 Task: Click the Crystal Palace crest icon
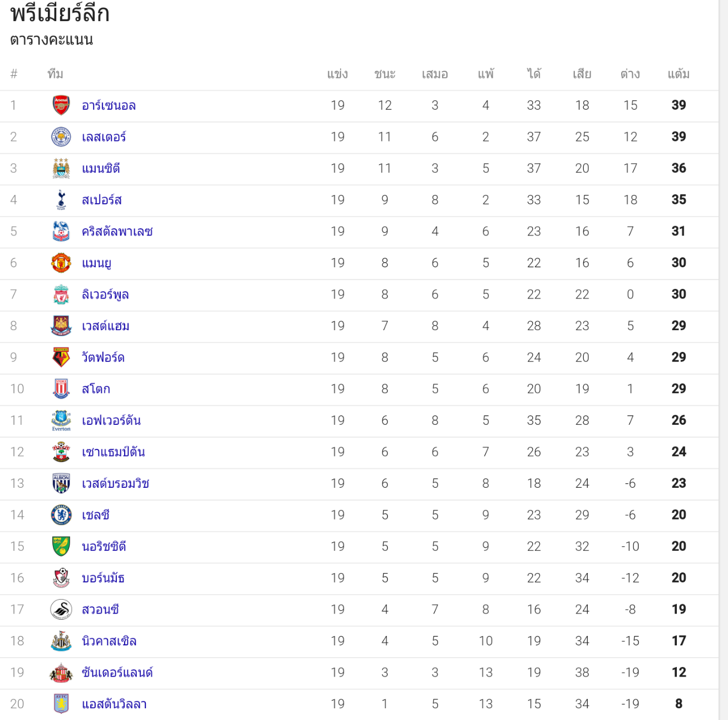(x=61, y=231)
